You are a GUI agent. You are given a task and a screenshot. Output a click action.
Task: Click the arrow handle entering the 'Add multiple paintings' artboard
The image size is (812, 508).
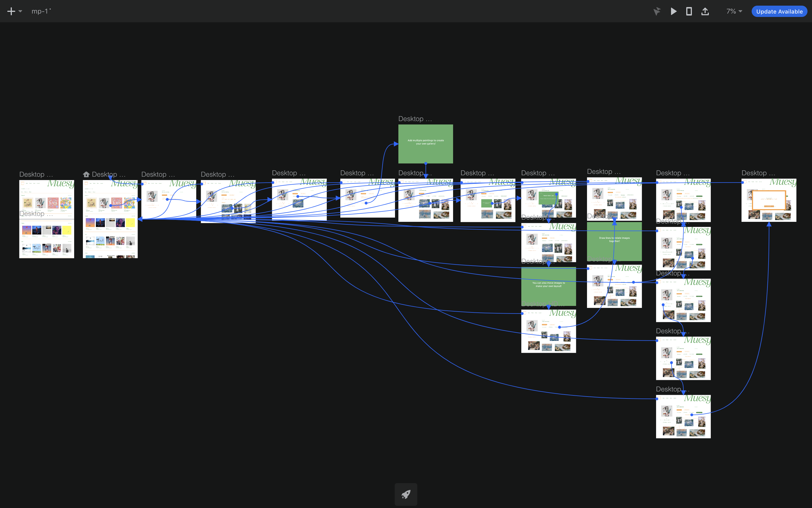(x=396, y=144)
